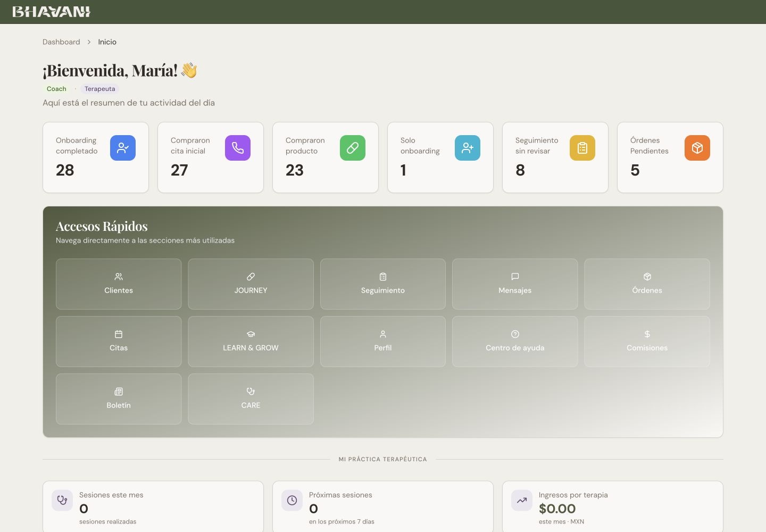Click the Mensajes chat bubble icon

[x=515, y=277]
